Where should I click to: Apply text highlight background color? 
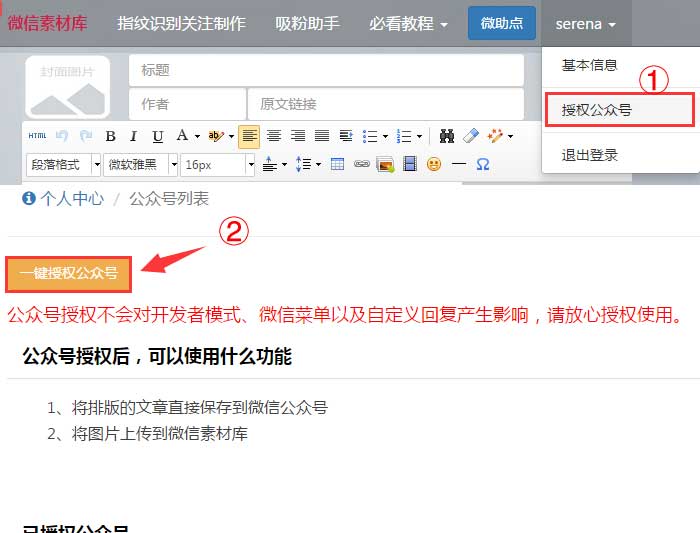pyautogui.click(x=216, y=136)
